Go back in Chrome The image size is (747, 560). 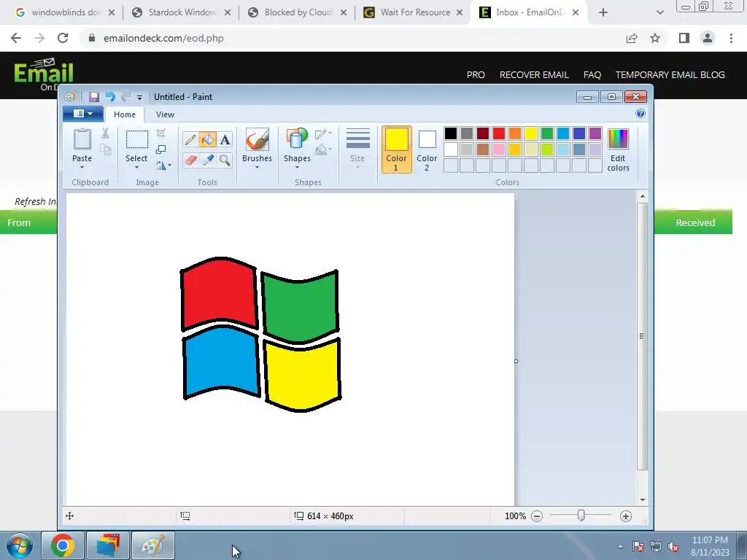point(16,38)
